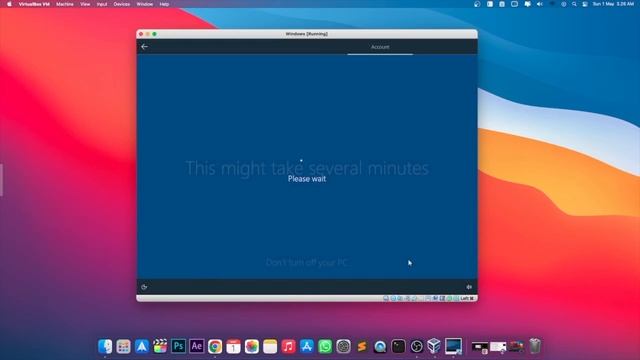Viewport: 640px width, 360px height.
Task: Click the VirtualBox host key Left ⌘ indicator
Action: point(467,298)
